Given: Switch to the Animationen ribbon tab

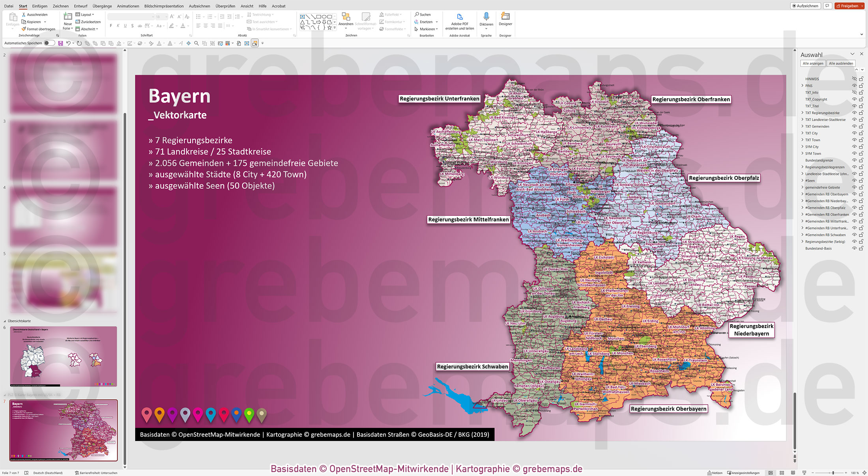Looking at the screenshot, I should [x=128, y=6].
